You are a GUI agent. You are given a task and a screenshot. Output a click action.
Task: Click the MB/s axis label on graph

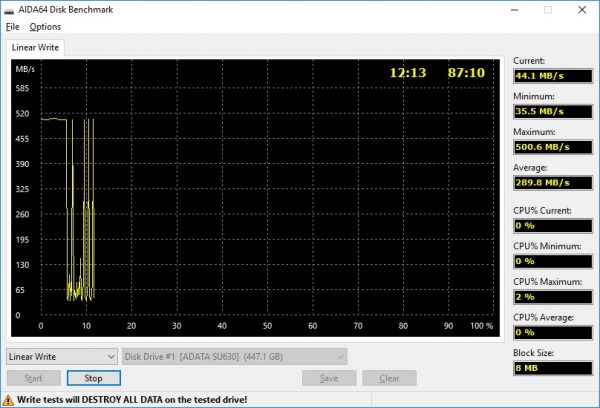[25, 69]
